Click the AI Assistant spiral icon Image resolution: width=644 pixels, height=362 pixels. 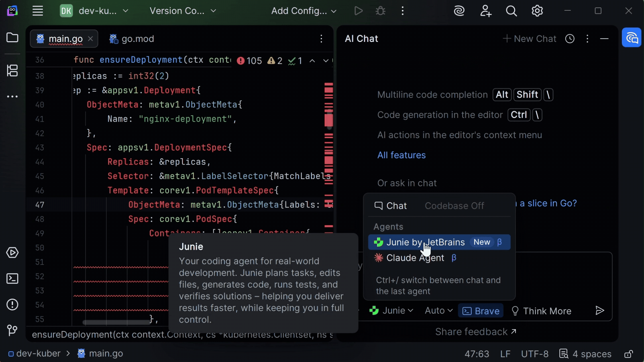click(x=459, y=11)
